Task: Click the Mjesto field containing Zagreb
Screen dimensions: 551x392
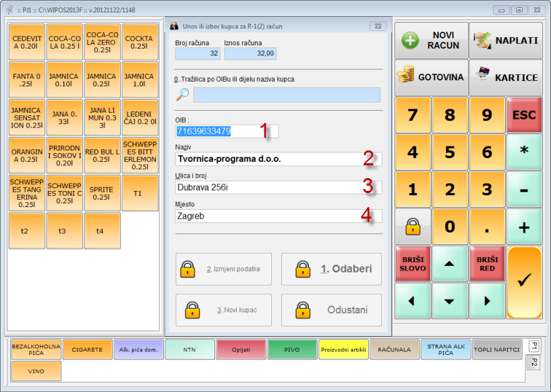Action: coord(278,216)
